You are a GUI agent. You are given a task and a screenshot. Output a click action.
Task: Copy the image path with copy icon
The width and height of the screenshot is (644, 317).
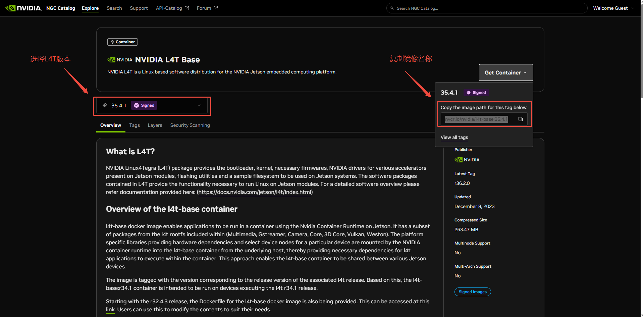tap(521, 119)
